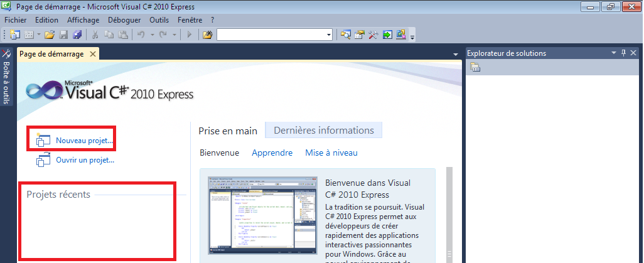The height and width of the screenshot is (263, 644).
Task: Click the icon beside Ouvrir un projet
Action: pos(43,159)
